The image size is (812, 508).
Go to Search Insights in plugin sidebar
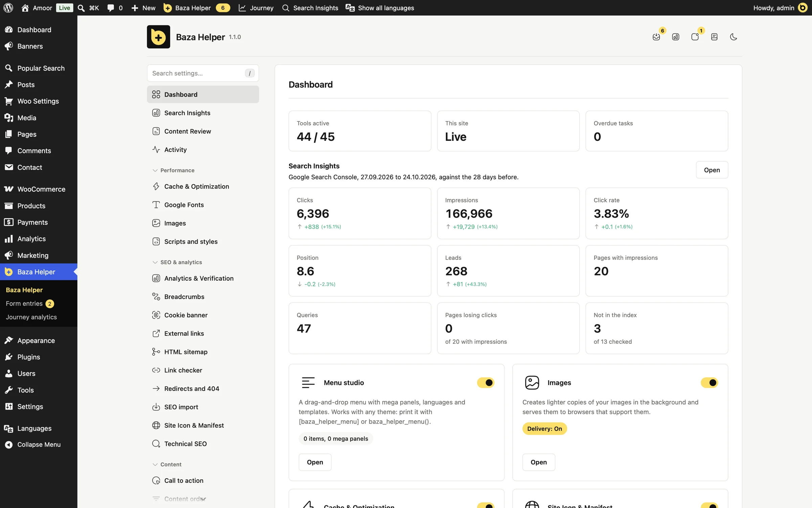point(203,113)
